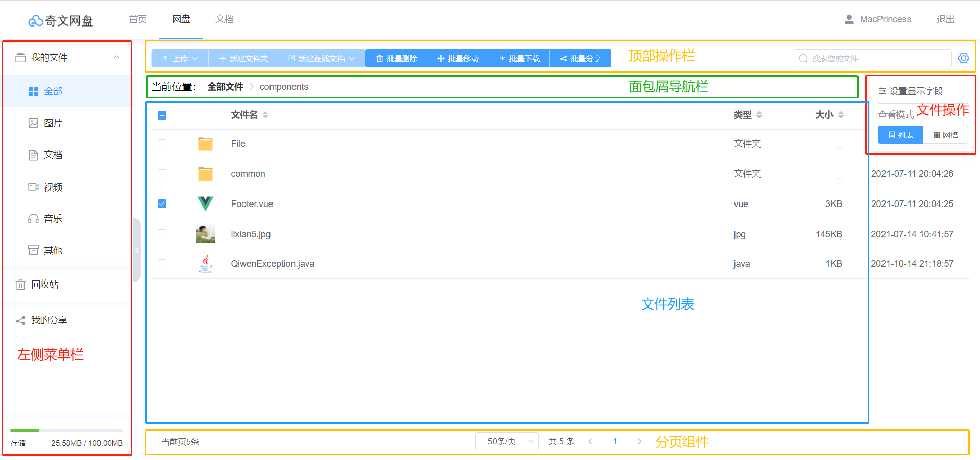Open the 50条/页 page size dropdown
Screen dimensions: 980x460
click(x=507, y=441)
